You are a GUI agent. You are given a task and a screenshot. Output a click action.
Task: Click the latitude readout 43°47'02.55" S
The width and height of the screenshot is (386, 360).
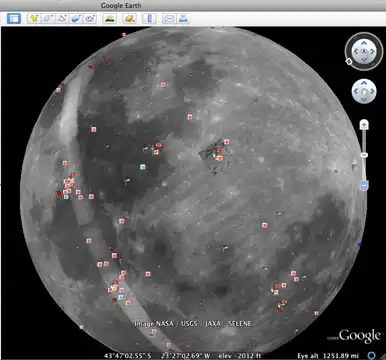pyautogui.click(x=128, y=356)
